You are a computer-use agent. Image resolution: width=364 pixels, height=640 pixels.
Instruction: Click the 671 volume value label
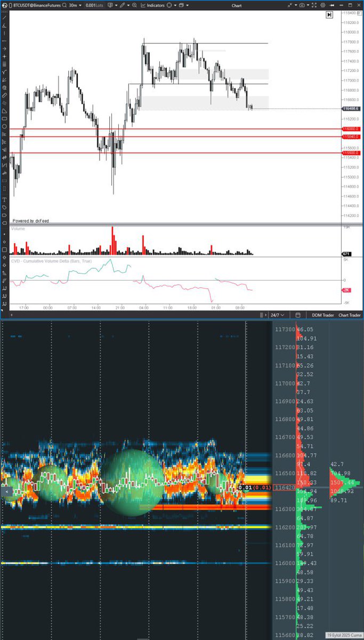coord(346,254)
